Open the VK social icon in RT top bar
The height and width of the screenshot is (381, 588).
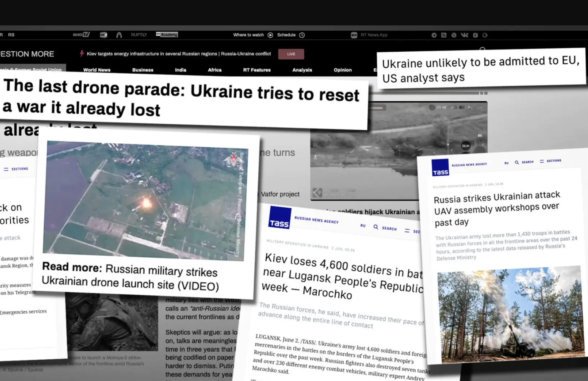click(x=465, y=35)
